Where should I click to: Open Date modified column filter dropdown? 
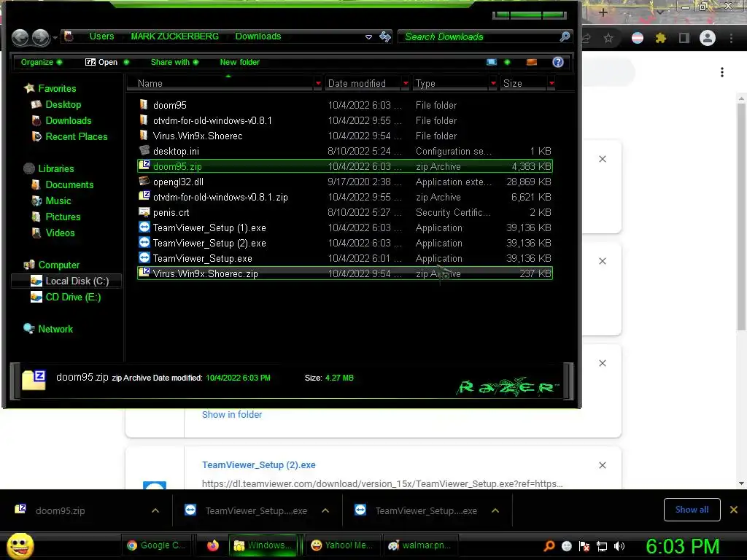[406, 83]
